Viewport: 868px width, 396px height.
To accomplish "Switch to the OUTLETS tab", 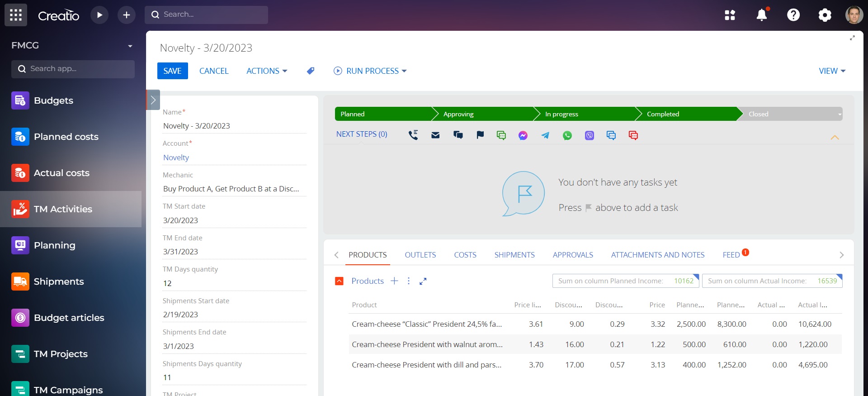I will click(420, 255).
